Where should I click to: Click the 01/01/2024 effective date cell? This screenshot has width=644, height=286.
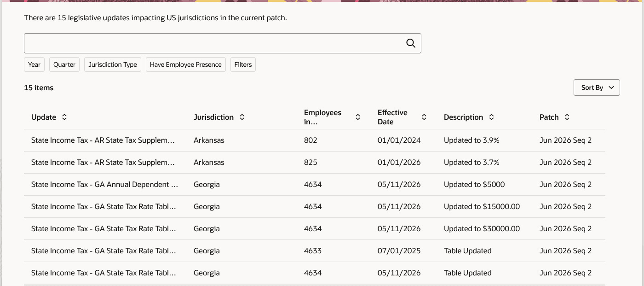tap(399, 140)
